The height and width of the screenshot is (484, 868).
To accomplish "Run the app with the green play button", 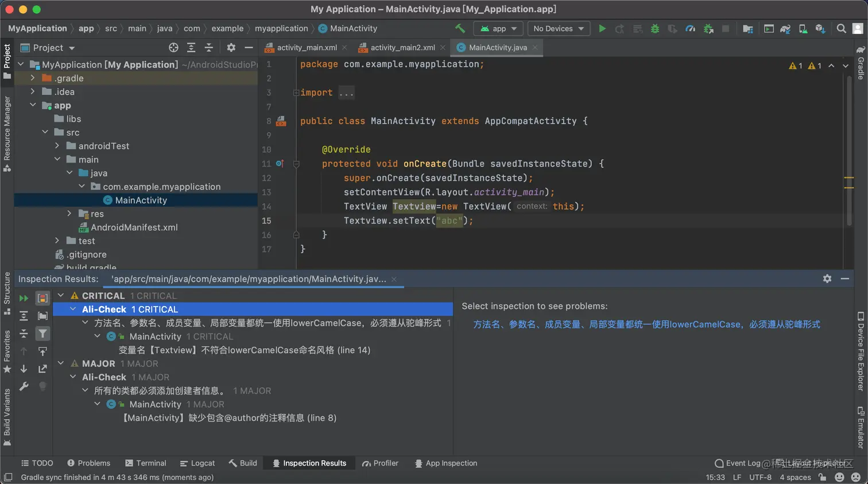I will pyautogui.click(x=602, y=28).
